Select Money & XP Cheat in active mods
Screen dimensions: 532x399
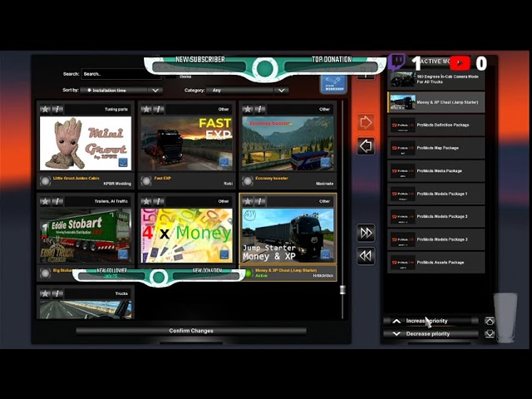point(436,102)
